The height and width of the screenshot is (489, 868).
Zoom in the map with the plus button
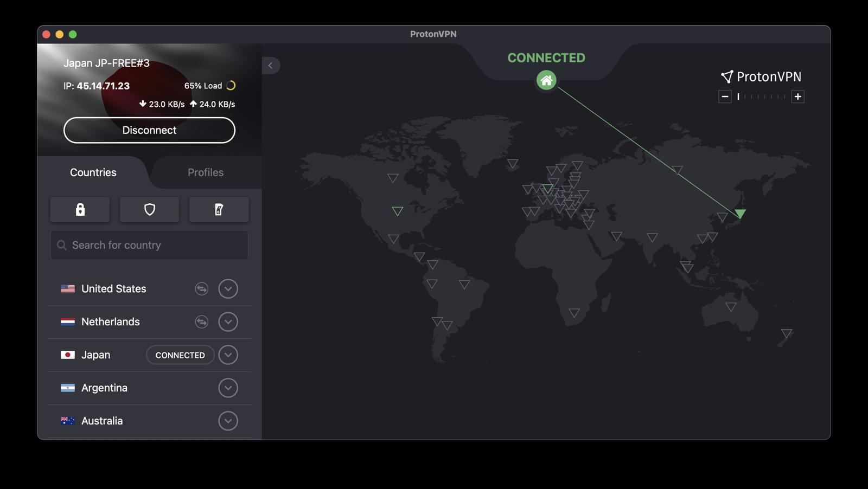797,96
